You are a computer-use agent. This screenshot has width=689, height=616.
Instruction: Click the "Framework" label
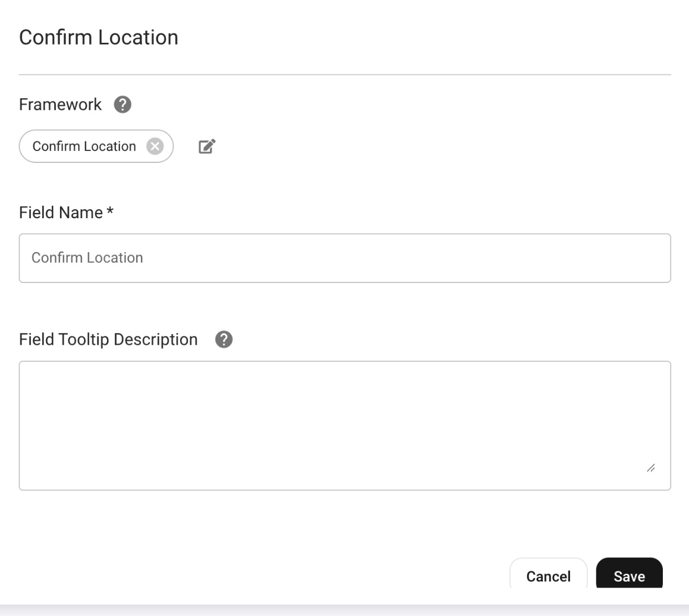click(x=60, y=105)
